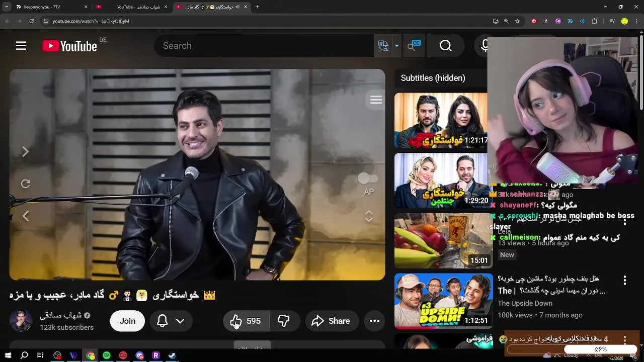Dislike the video with thumbs-down
Image resolution: width=644 pixels, height=362 pixels.
[x=284, y=321]
